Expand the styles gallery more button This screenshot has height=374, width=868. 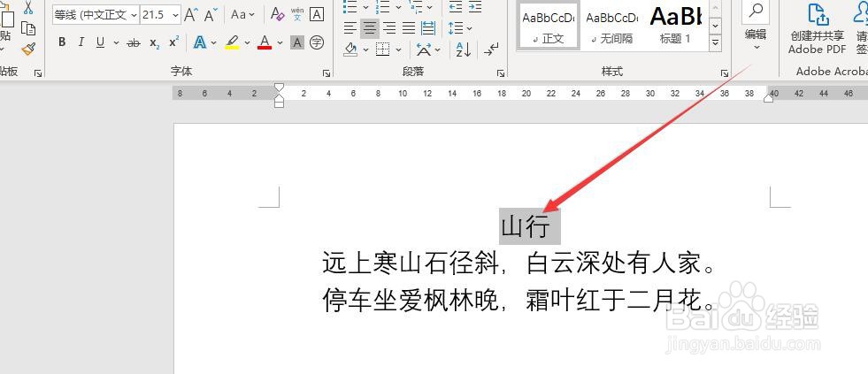coord(715,42)
